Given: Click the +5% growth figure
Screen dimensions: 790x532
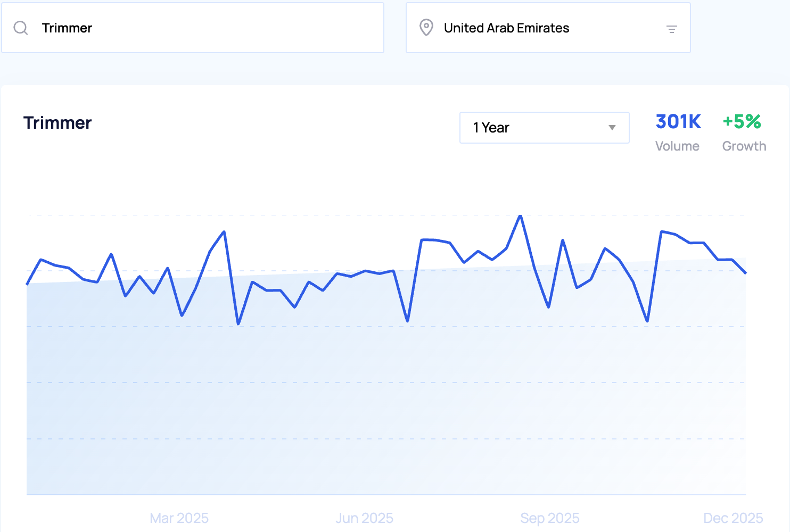Looking at the screenshot, I should [x=742, y=122].
